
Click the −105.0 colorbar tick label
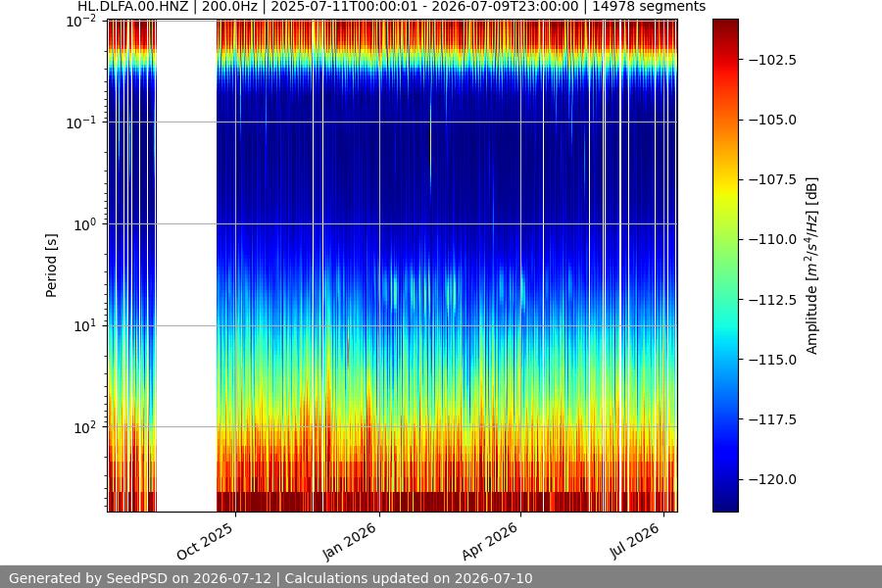coord(772,120)
